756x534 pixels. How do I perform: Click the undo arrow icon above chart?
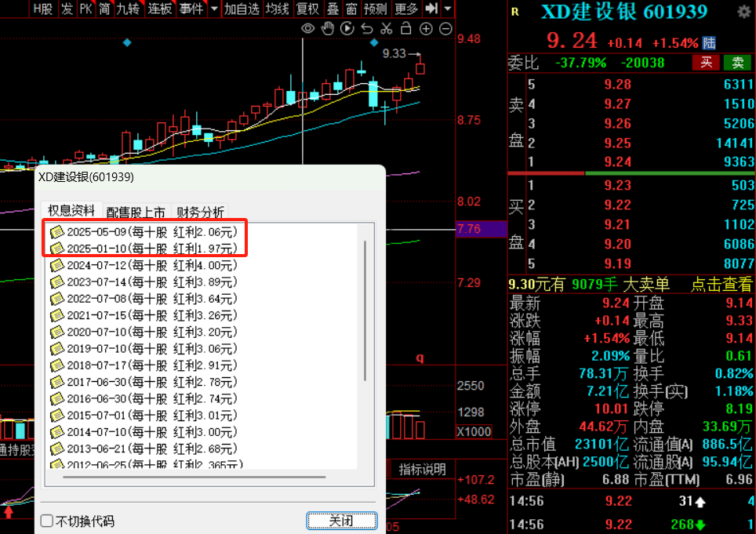pos(367,29)
